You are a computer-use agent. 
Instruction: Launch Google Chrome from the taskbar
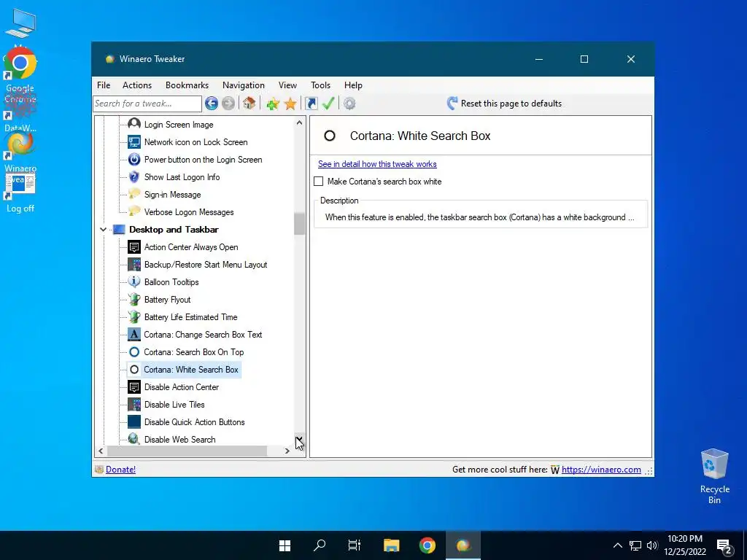coord(427,545)
